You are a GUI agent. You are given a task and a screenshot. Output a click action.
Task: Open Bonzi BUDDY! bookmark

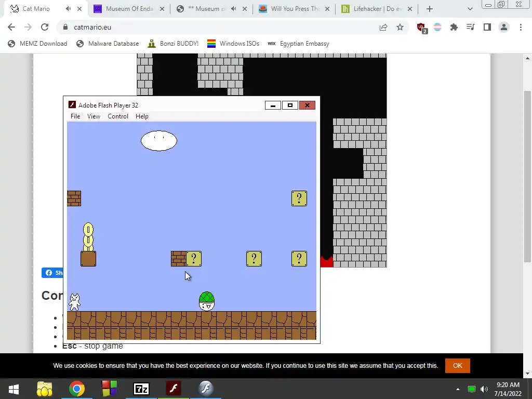tap(173, 44)
